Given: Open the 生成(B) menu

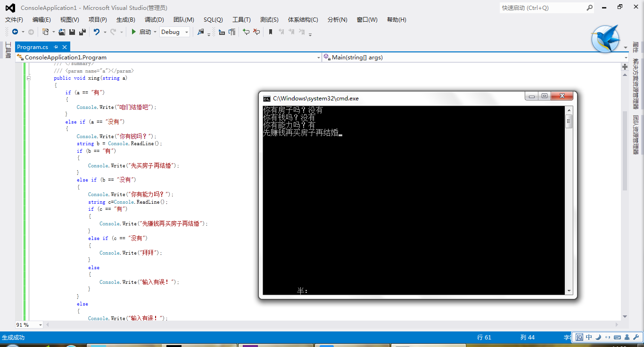Looking at the screenshot, I should point(126,19).
